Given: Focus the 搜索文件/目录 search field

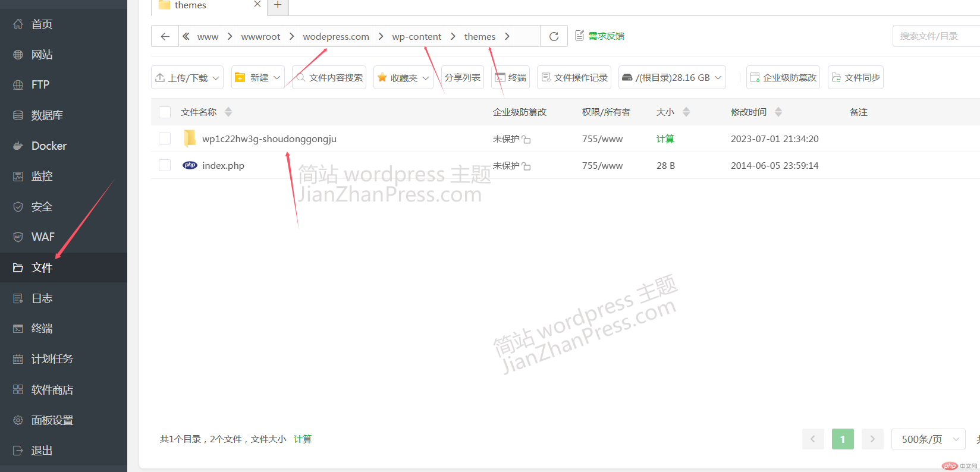Looking at the screenshot, I should (936, 36).
